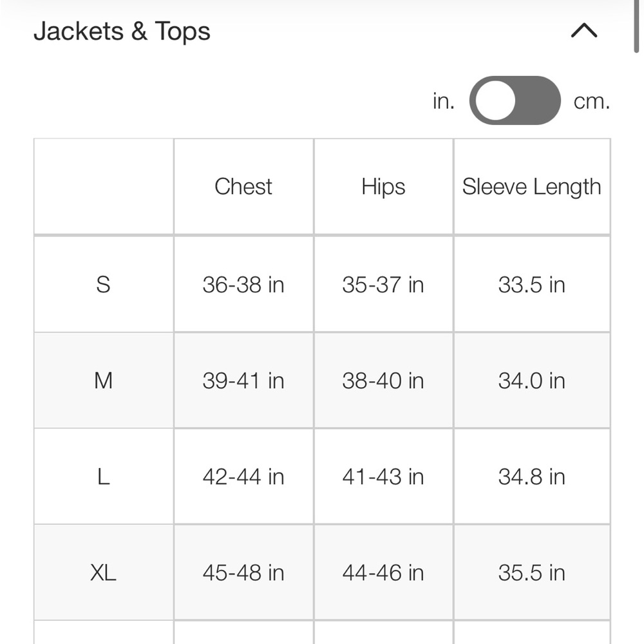
Task: Click the 33.5 in sleeve length cell
Action: click(532, 284)
